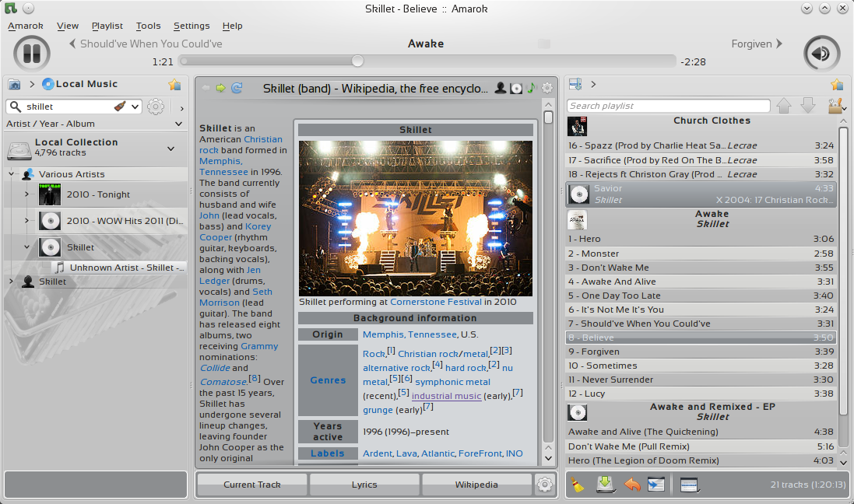854x504 pixels.
Task: Save the playlist with the drive arrow icon
Action: click(605, 484)
